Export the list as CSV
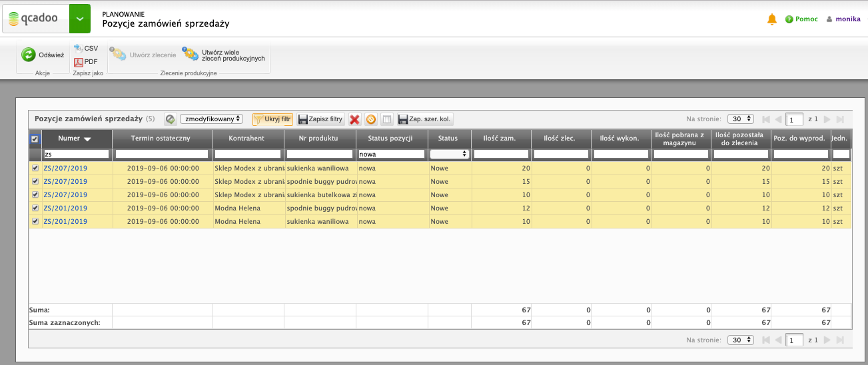The width and height of the screenshot is (868, 365). [x=86, y=49]
